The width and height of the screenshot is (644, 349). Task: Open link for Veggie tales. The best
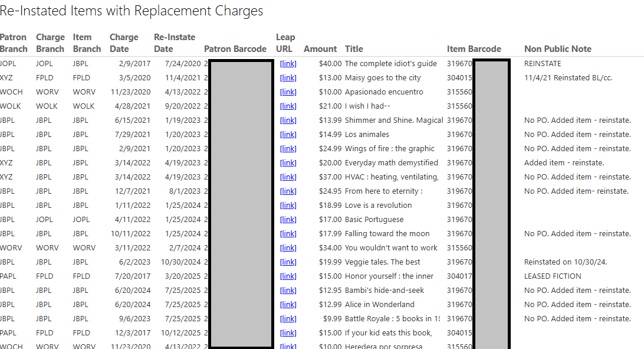click(288, 262)
